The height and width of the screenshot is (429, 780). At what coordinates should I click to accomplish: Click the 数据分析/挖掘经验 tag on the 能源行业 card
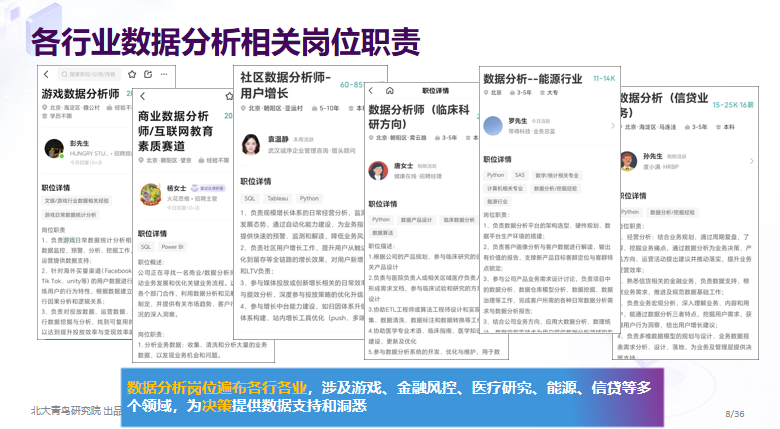556,189
